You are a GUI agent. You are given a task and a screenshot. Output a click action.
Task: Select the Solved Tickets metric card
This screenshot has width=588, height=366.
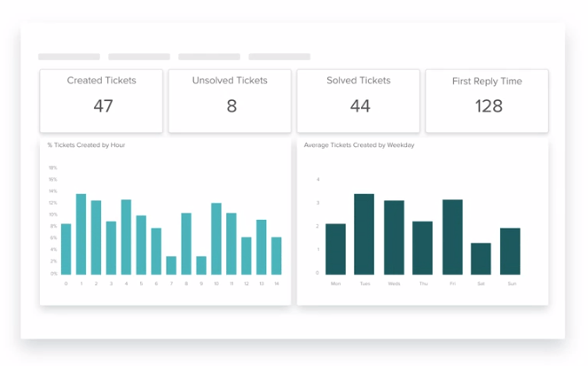358,101
